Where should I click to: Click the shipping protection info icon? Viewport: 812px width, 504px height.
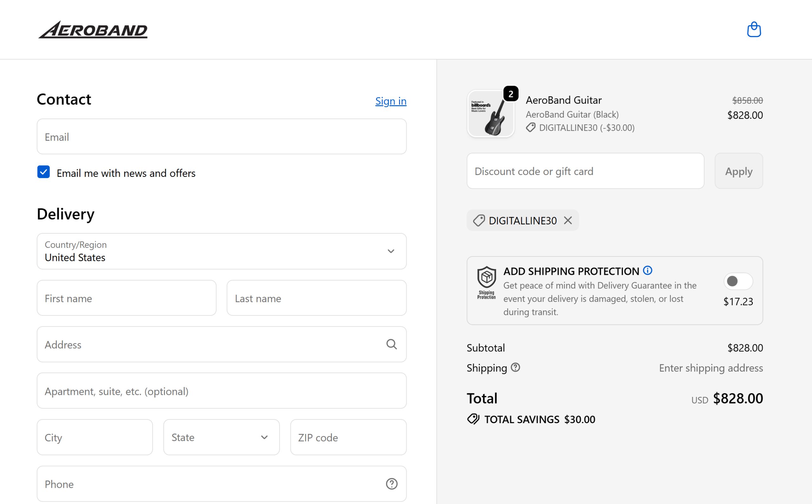[647, 270]
